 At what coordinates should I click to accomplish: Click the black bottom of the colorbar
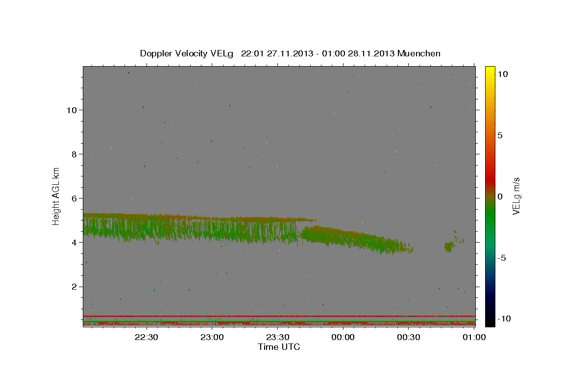490,321
